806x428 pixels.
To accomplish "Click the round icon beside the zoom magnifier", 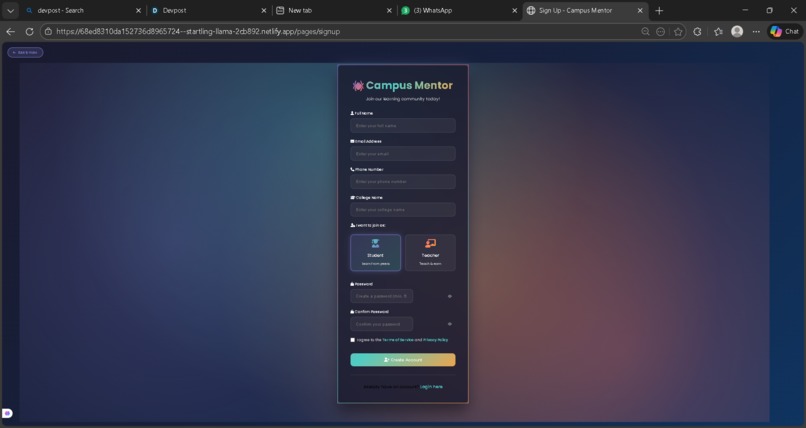I will click(x=661, y=31).
